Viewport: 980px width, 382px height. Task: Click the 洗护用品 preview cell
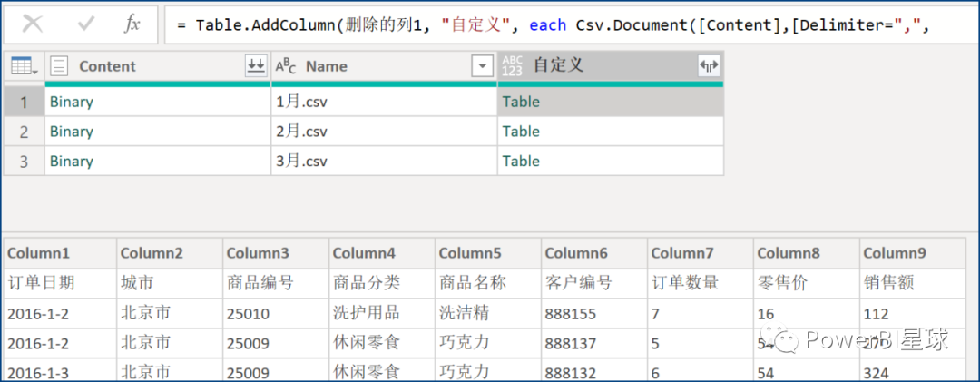pos(382,313)
